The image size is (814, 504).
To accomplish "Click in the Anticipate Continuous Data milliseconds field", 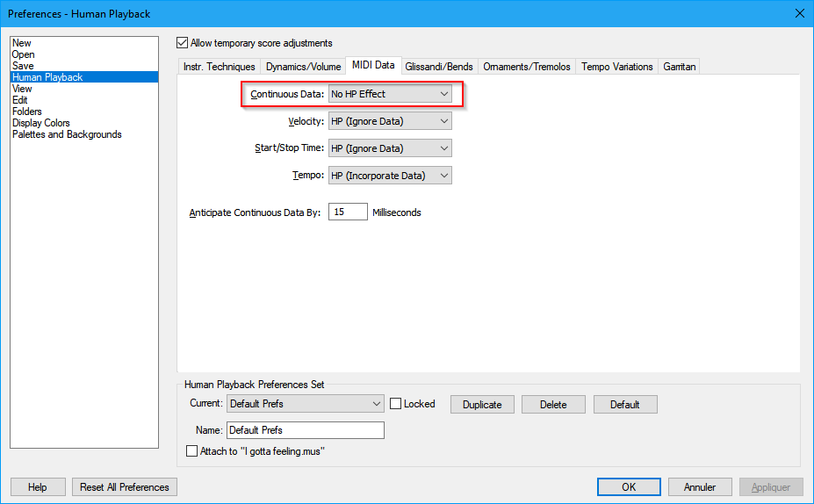I will click(x=348, y=212).
